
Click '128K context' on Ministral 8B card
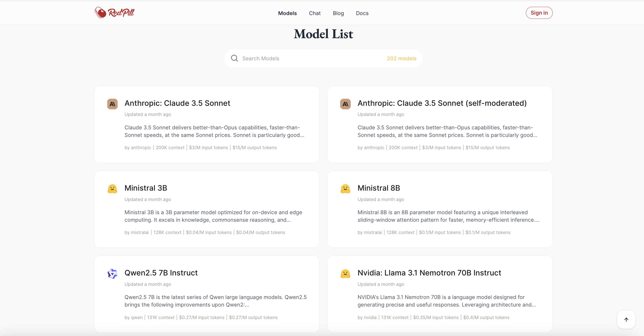coord(400,232)
